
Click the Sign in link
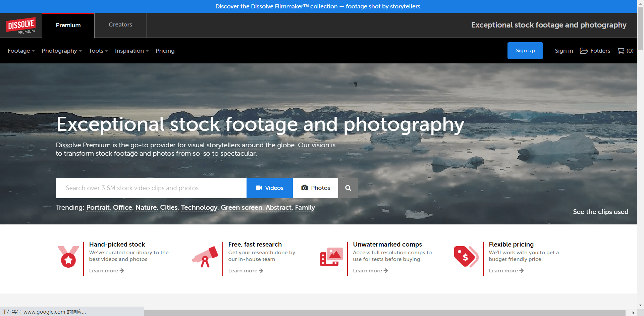(x=564, y=51)
